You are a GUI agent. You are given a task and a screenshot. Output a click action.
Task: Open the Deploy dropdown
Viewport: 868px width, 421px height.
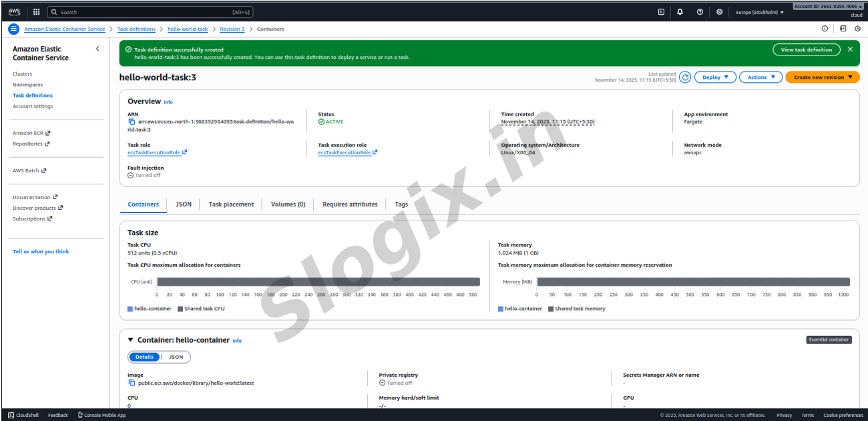coord(715,77)
